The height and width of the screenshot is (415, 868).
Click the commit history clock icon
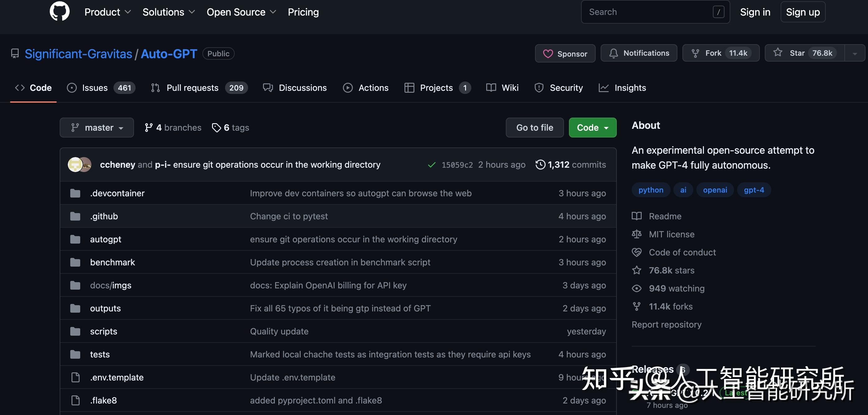[x=540, y=165]
